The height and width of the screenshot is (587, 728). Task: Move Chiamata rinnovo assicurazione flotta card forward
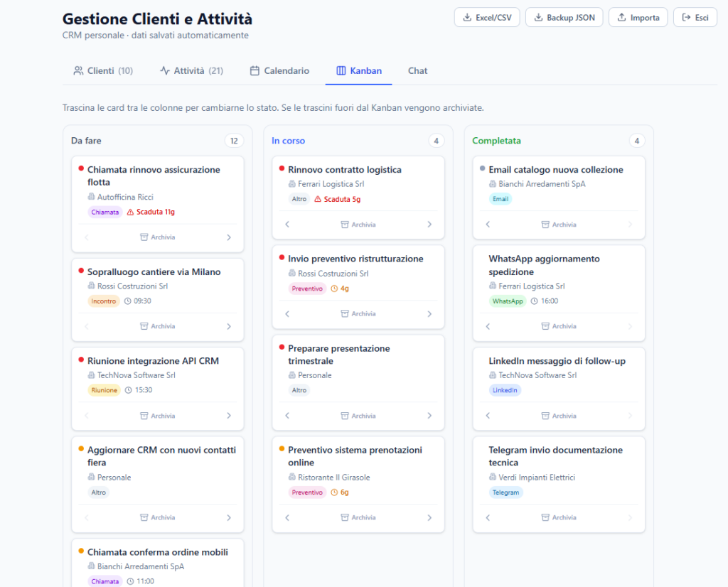[229, 237]
